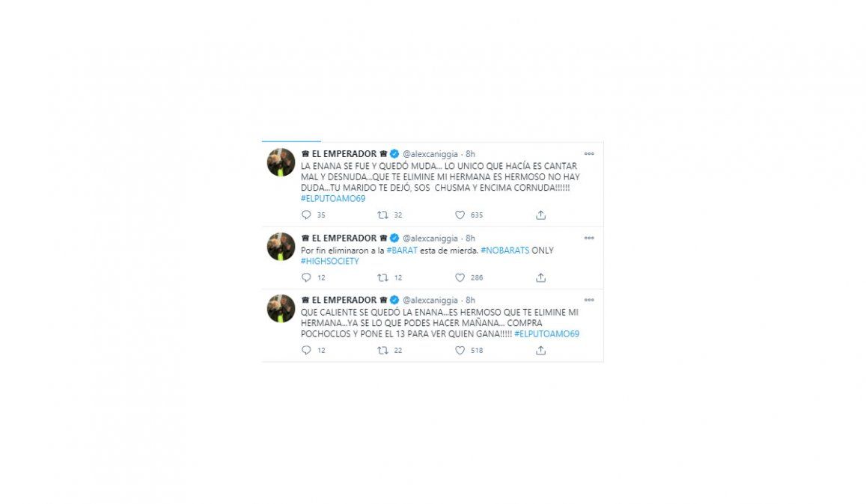Open the first tweet's profile avatar

281,162
